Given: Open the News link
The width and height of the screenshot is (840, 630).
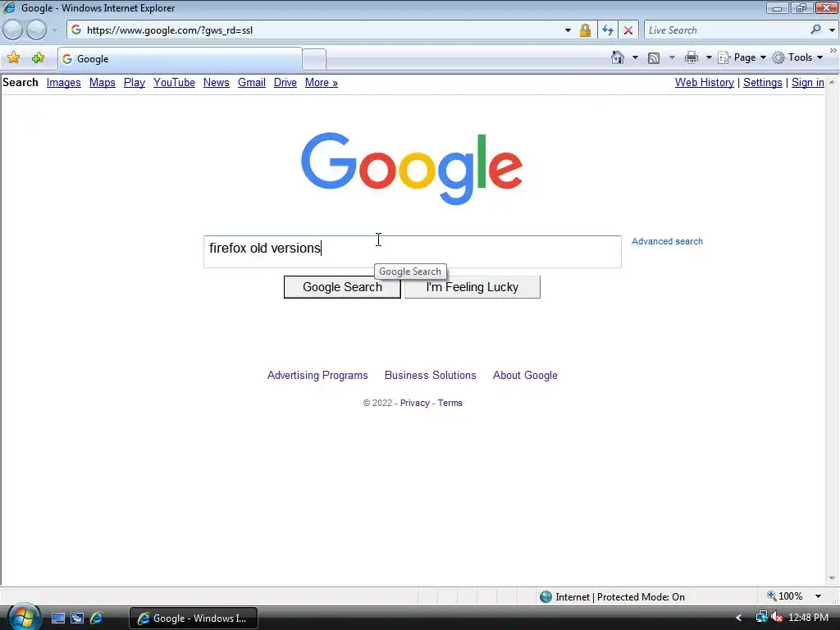Looking at the screenshot, I should [x=217, y=83].
